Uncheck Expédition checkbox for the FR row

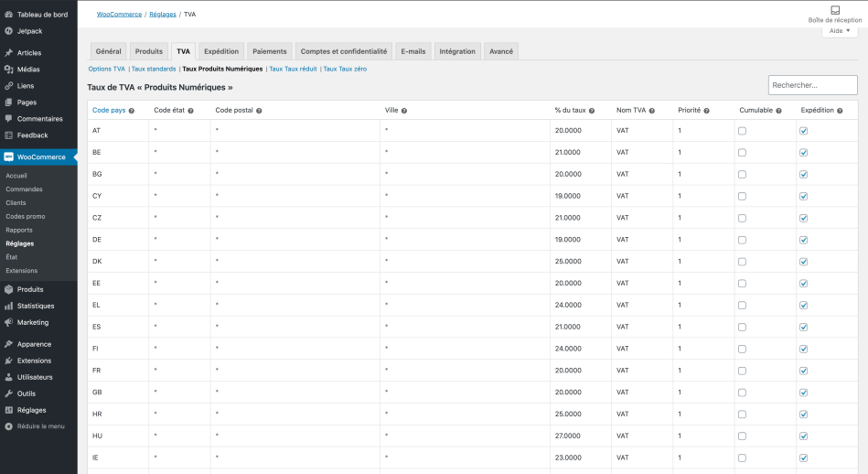click(803, 372)
